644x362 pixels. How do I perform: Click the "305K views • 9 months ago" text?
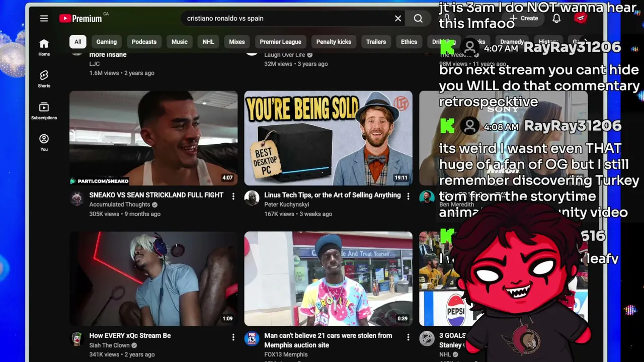coord(125,214)
